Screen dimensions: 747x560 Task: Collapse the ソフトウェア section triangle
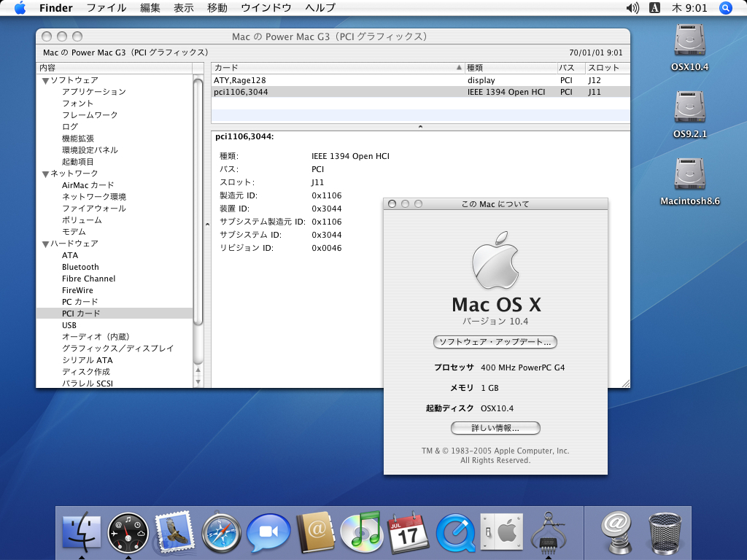coord(45,80)
